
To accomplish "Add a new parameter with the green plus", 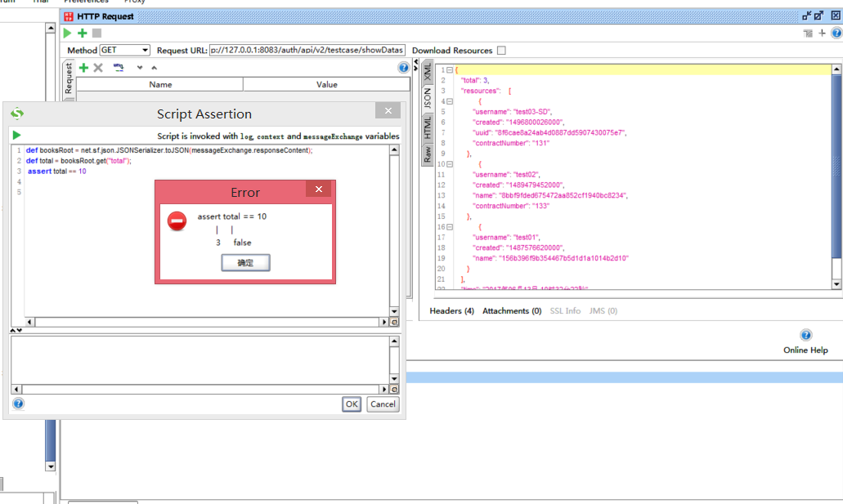I will (x=83, y=68).
